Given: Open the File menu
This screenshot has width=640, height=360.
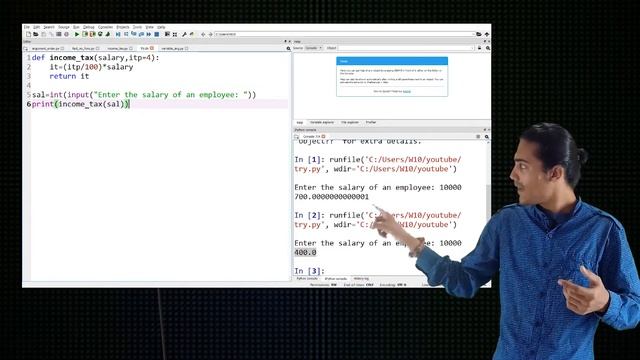Looking at the screenshot, I should click(27, 27).
